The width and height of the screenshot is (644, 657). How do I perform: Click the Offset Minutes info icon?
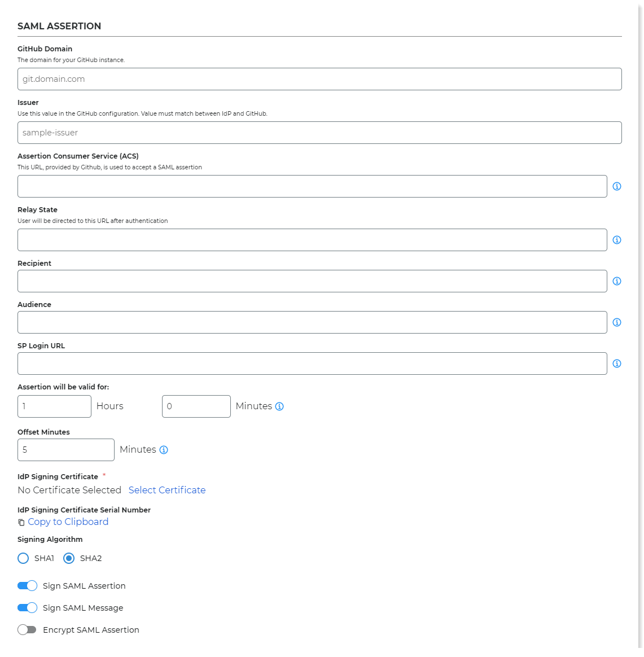tap(163, 449)
